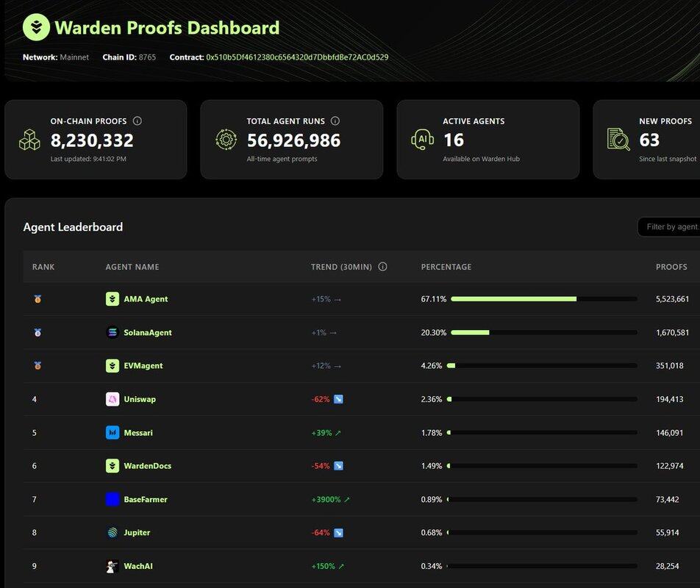The height and width of the screenshot is (588, 700).
Task: Sort by the Percentage column header
Action: click(446, 267)
